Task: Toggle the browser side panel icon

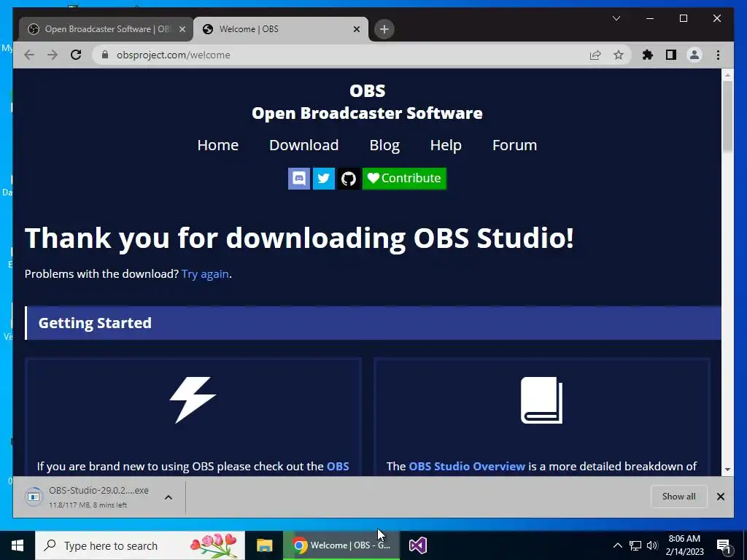Action: 671,55
